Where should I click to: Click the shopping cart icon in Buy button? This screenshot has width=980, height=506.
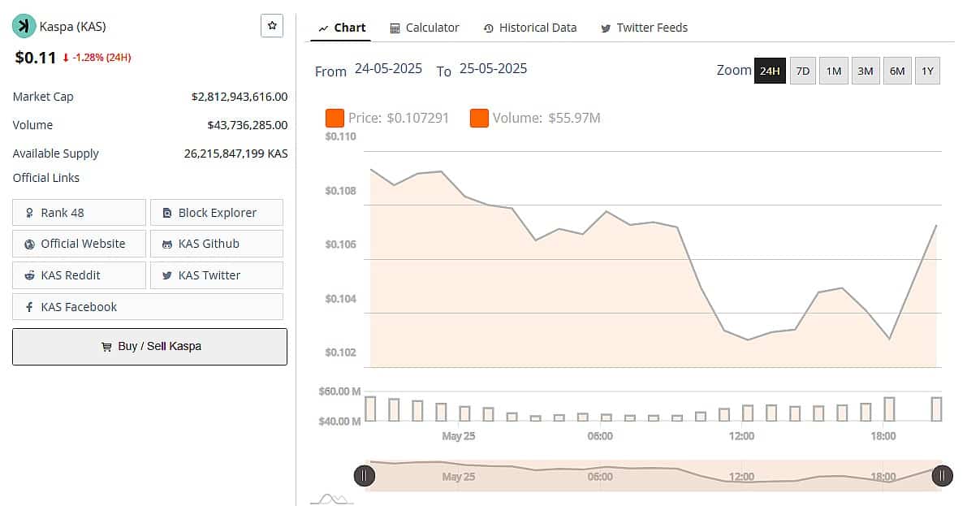tap(106, 347)
